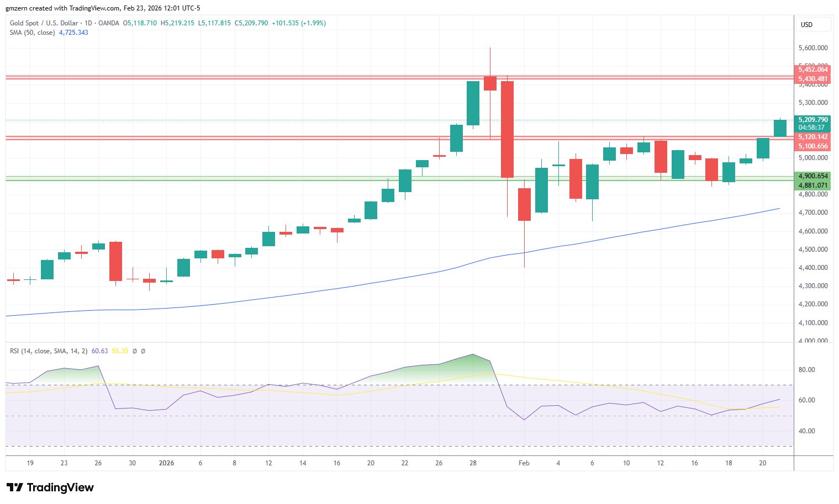Click the 19 date label on the time axis

(x=30, y=463)
